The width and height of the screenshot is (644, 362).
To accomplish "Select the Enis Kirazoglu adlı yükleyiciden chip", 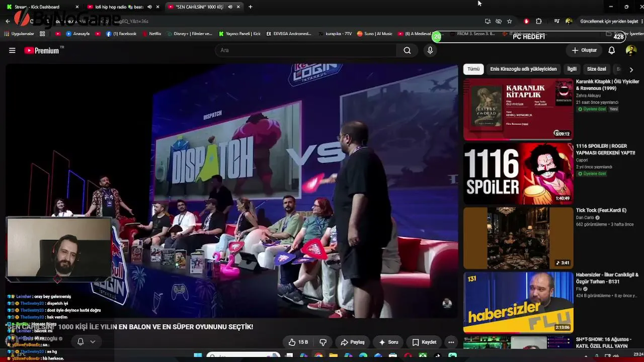I will (523, 69).
